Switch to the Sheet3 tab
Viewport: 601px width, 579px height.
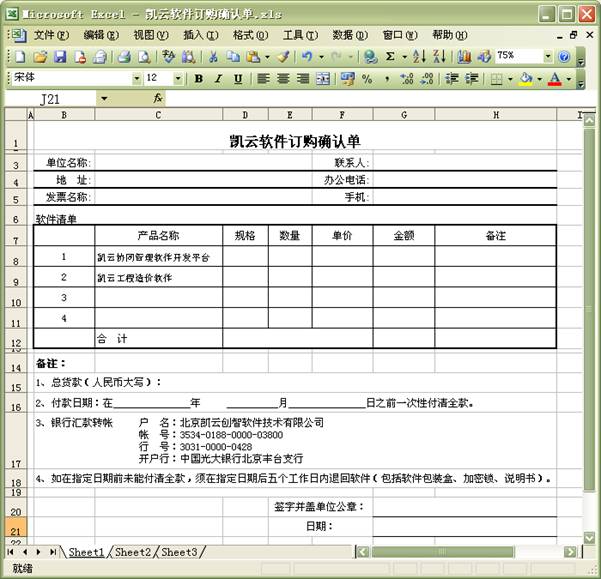(179, 552)
